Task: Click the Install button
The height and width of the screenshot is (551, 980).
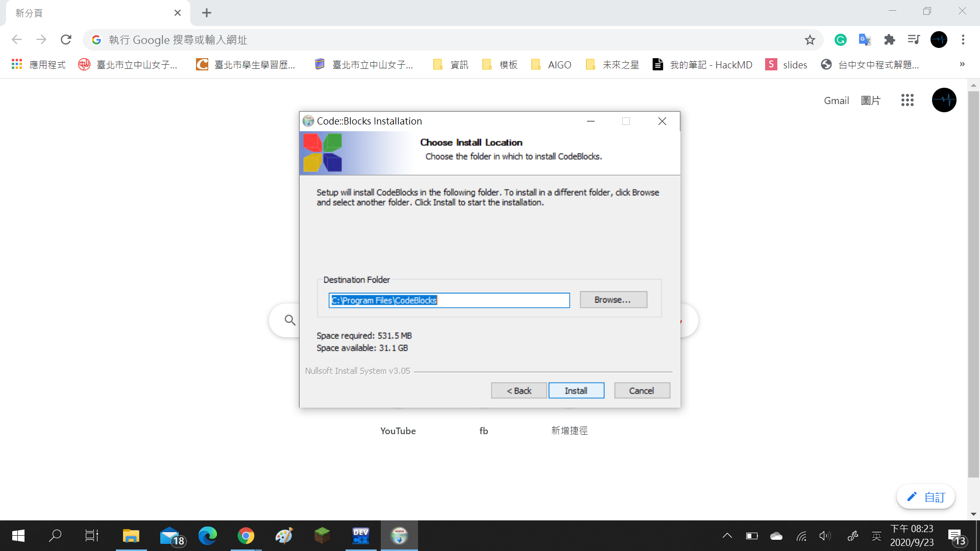Action: tap(576, 390)
